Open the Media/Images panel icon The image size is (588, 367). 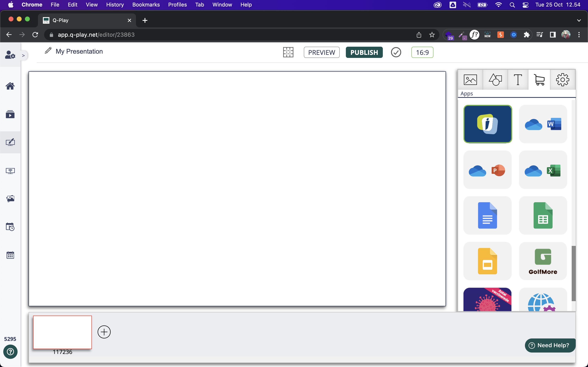click(x=471, y=80)
